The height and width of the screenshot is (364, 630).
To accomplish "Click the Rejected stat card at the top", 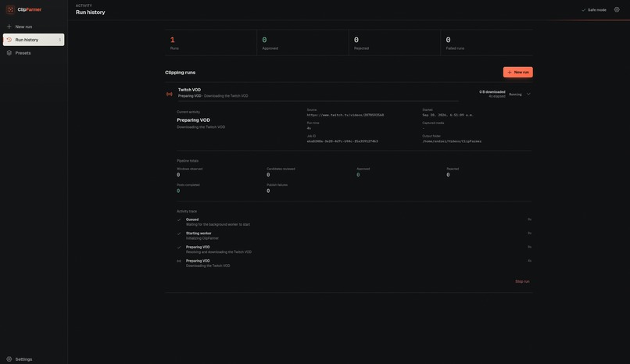I will (395, 42).
